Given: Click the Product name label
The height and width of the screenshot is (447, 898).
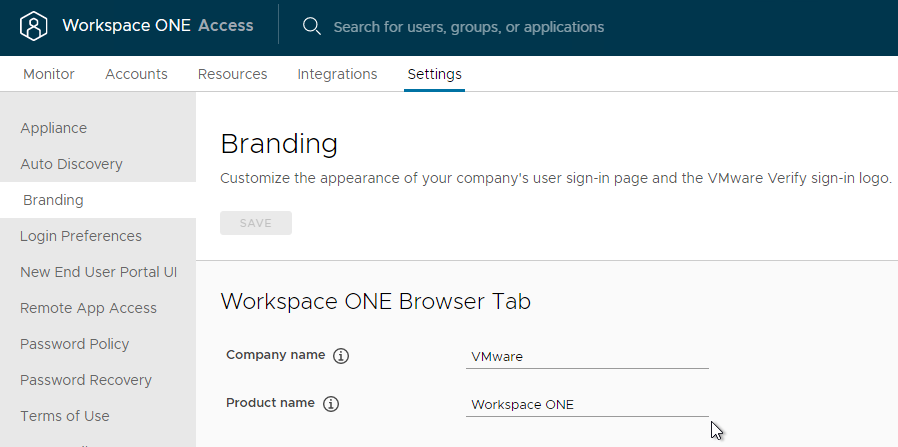Looking at the screenshot, I should [270, 403].
